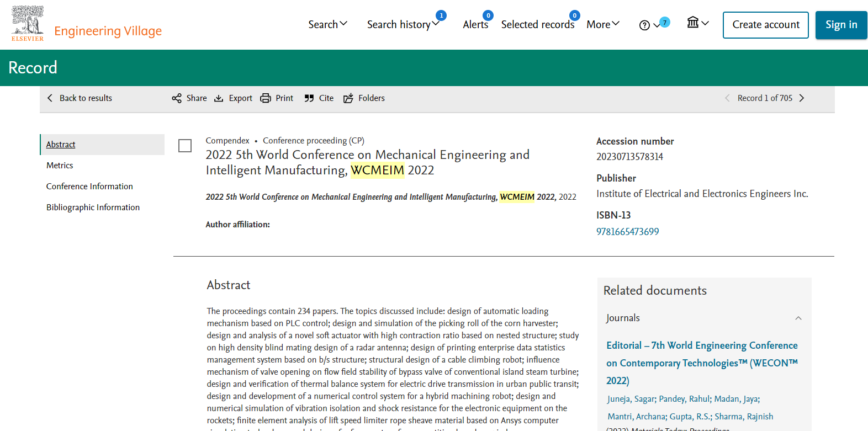Click the Related documents heading
The height and width of the screenshot is (431, 868).
point(655,291)
